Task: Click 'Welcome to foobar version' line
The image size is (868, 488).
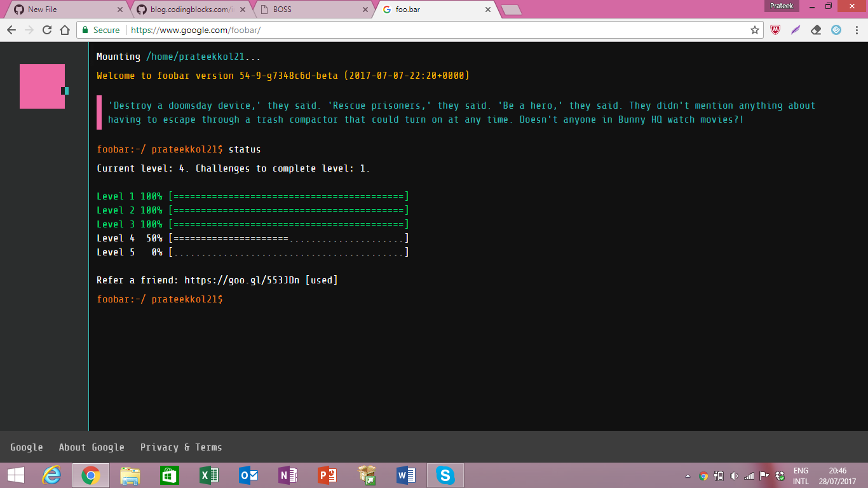Action: pyautogui.click(x=283, y=76)
